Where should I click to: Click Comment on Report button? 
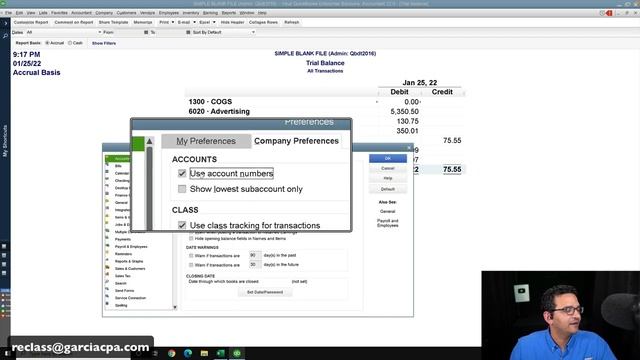pos(74,22)
